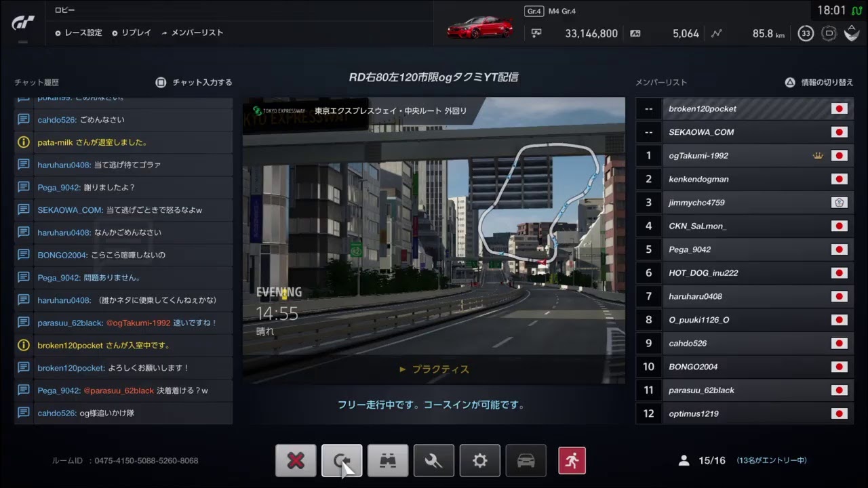The height and width of the screenshot is (488, 868).
Task: Select member kenkendogman
Action: coord(745,179)
